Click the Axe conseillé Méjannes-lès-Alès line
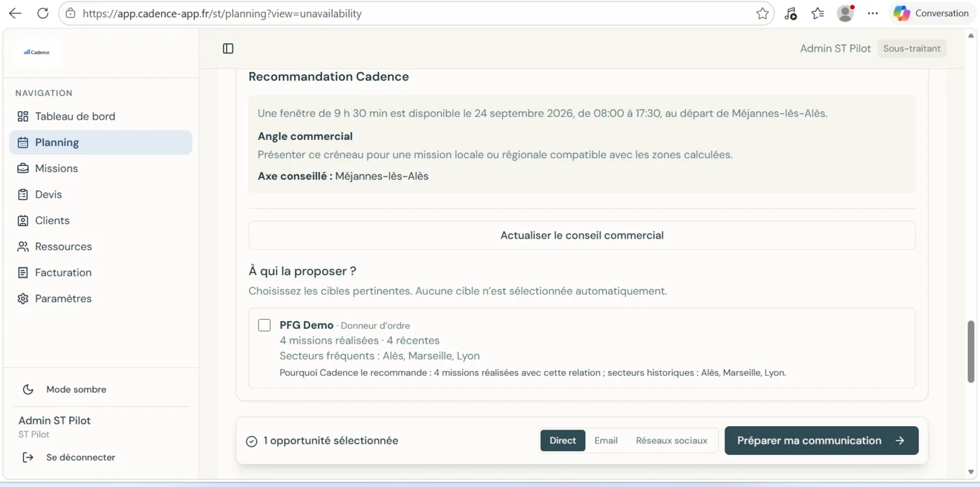This screenshot has height=487, width=980. coord(343,176)
